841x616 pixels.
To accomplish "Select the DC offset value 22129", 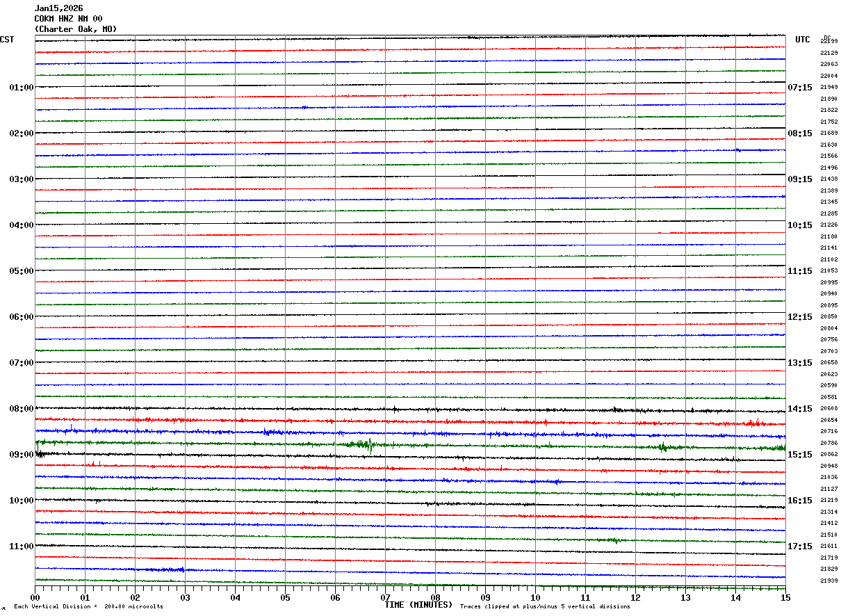I will coord(829,53).
